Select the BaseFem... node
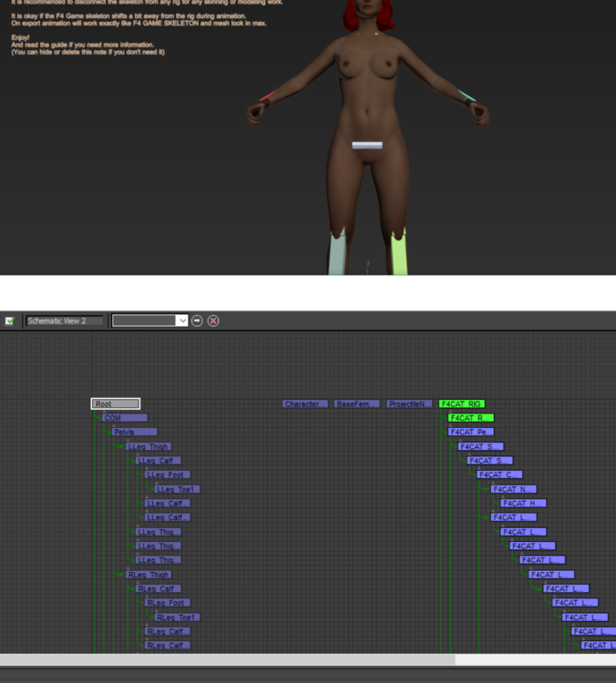This screenshot has height=683, width=616. tap(357, 404)
